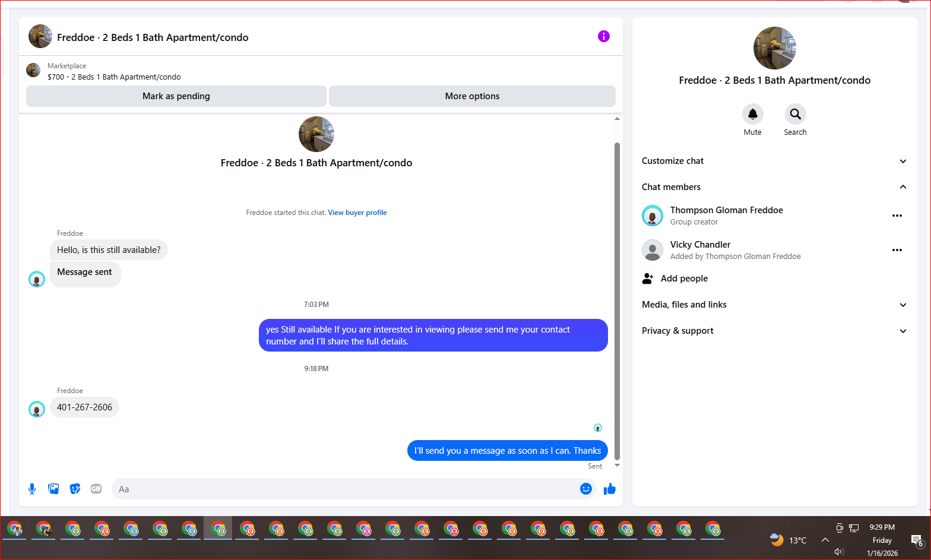The width and height of the screenshot is (931, 560).
Task: Click the microphone voice clip icon
Action: (x=32, y=489)
